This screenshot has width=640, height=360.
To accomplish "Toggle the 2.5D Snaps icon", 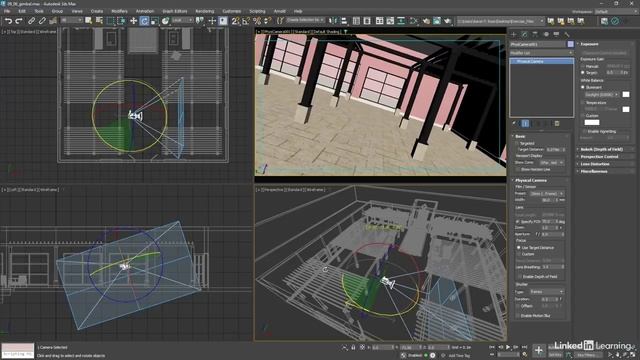I will [235, 21].
